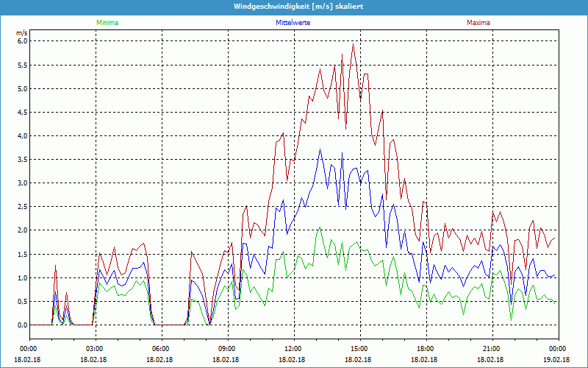Click the 0,0 y-axis value
The image size is (588, 368).
pyautogui.click(x=23, y=325)
